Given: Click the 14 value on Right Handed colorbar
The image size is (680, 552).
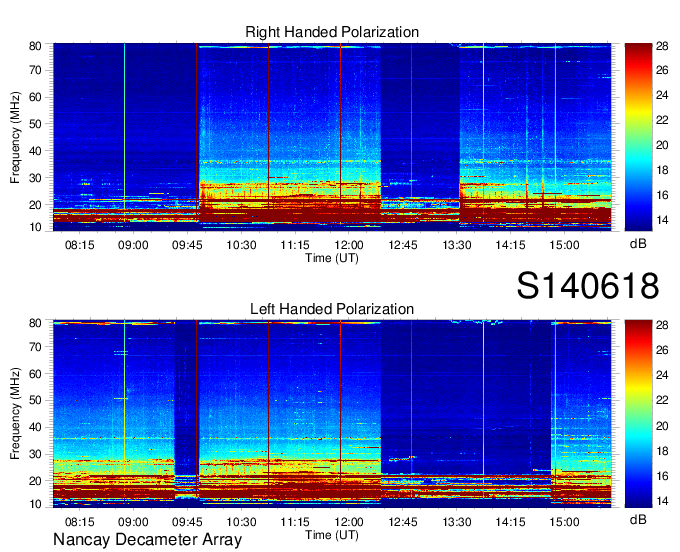Looking at the screenshot, I should [x=662, y=220].
